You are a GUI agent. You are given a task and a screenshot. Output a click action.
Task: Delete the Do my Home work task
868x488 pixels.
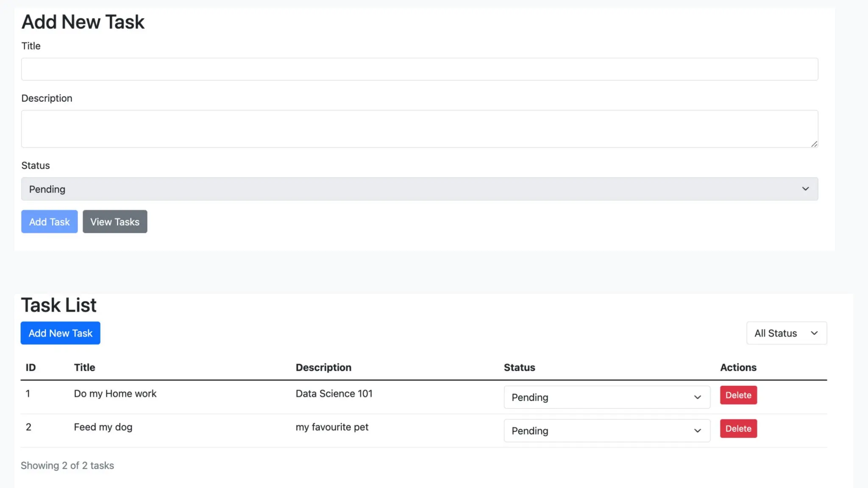(x=738, y=395)
